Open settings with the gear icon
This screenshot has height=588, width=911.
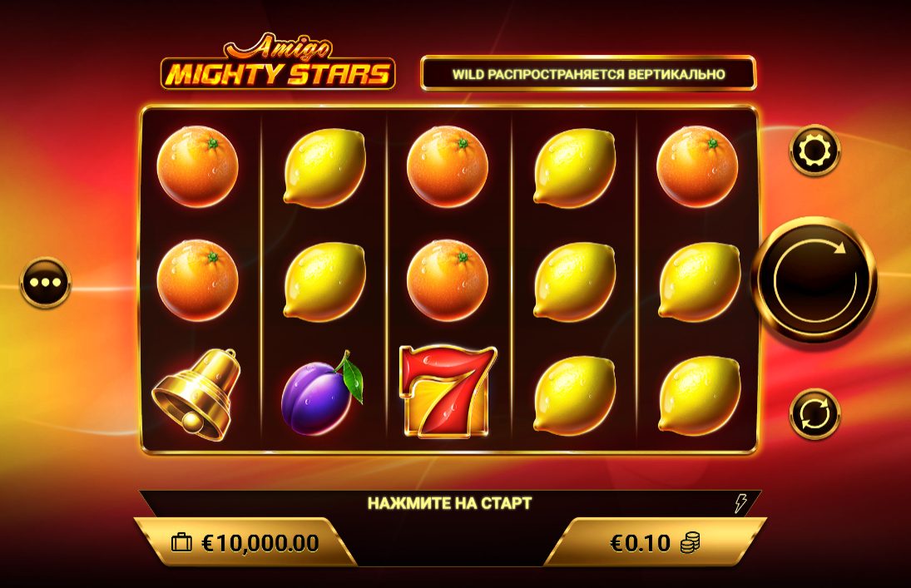point(814,151)
